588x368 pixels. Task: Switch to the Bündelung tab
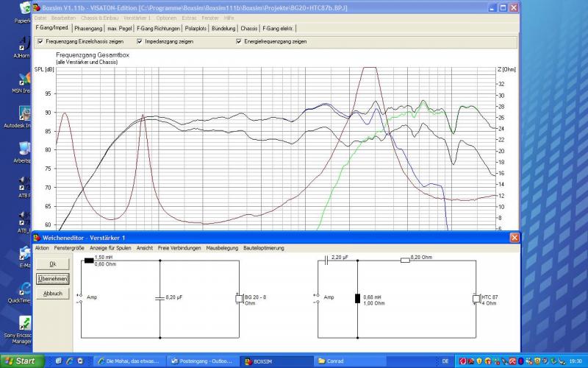pyautogui.click(x=223, y=28)
